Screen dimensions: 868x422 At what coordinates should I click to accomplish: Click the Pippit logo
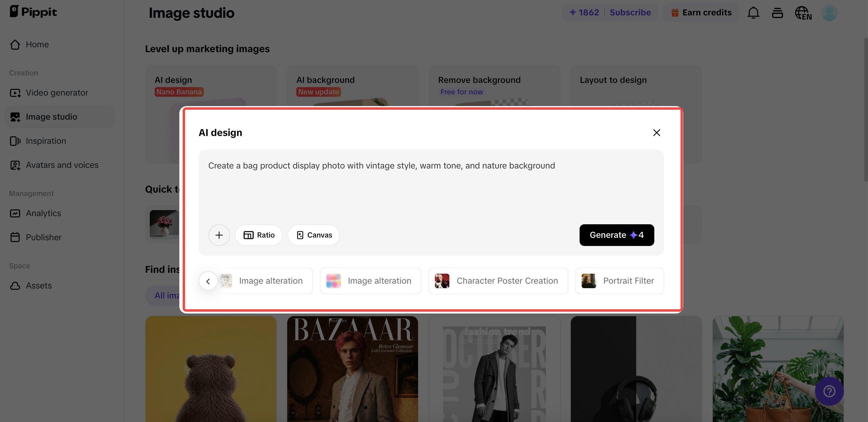[x=33, y=12]
